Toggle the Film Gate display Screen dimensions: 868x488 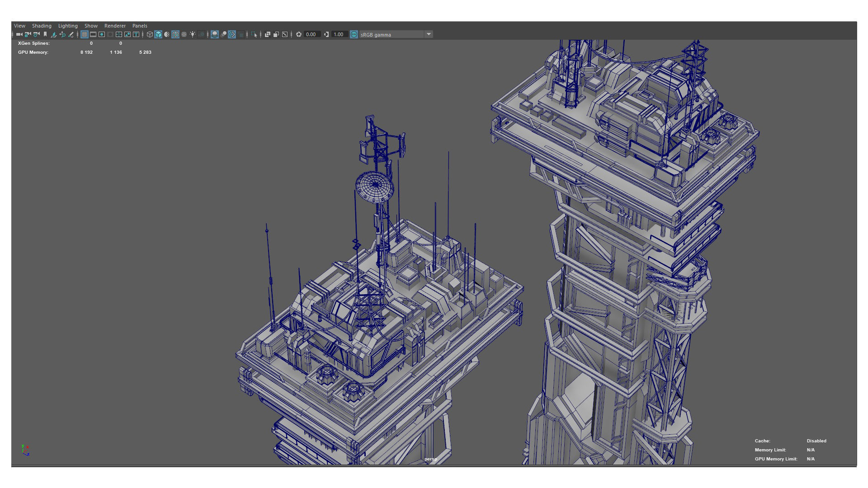click(x=93, y=34)
